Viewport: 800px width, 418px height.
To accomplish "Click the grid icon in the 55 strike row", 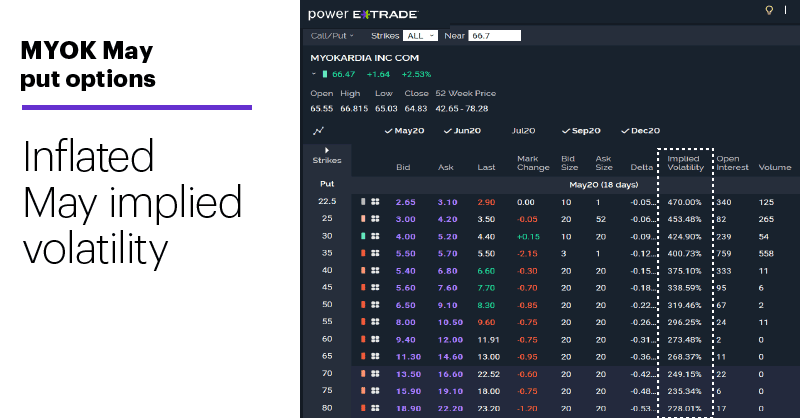I will (375, 322).
